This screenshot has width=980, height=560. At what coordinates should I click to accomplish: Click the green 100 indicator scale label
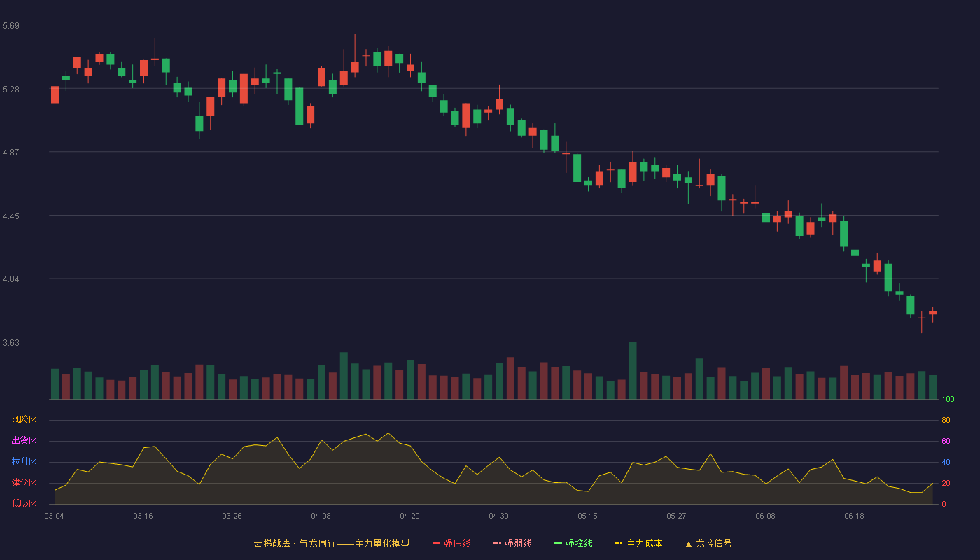pyautogui.click(x=948, y=400)
